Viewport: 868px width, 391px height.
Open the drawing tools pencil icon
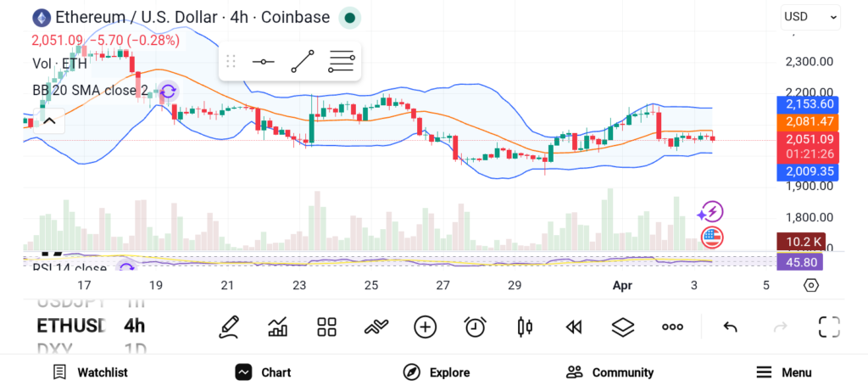[x=228, y=327]
